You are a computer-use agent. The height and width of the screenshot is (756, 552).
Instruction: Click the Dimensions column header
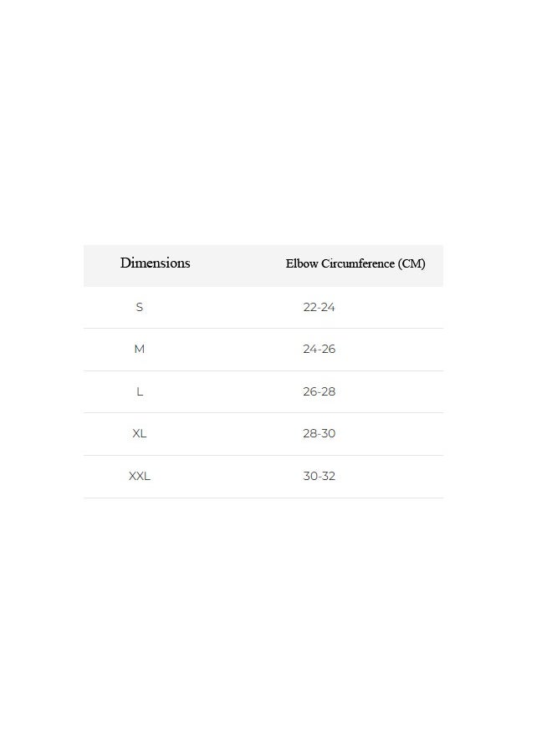click(x=155, y=263)
